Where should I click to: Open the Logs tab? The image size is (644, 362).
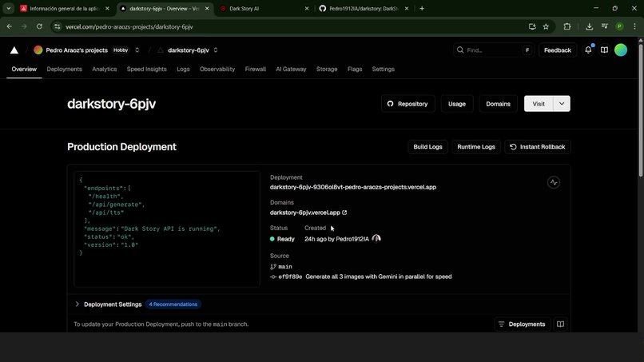pyautogui.click(x=183, y=69)
